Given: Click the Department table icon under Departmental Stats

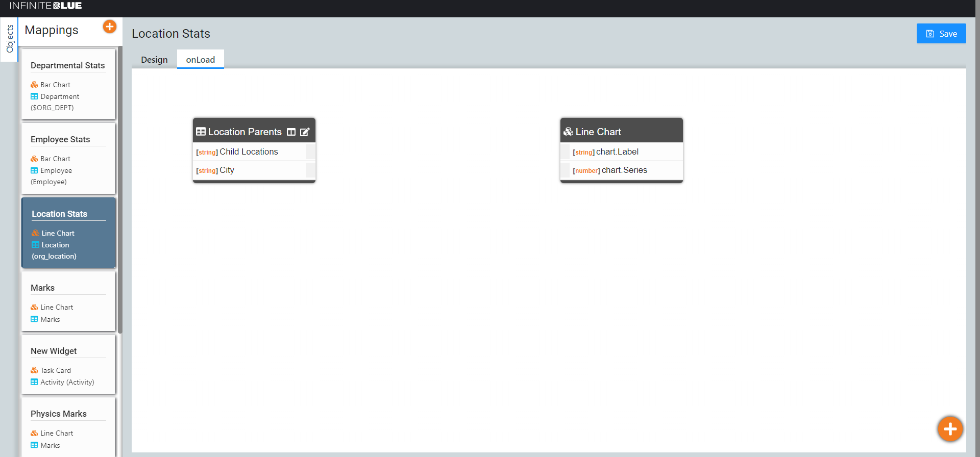Looking at the screenshot, I should [34, 96].
